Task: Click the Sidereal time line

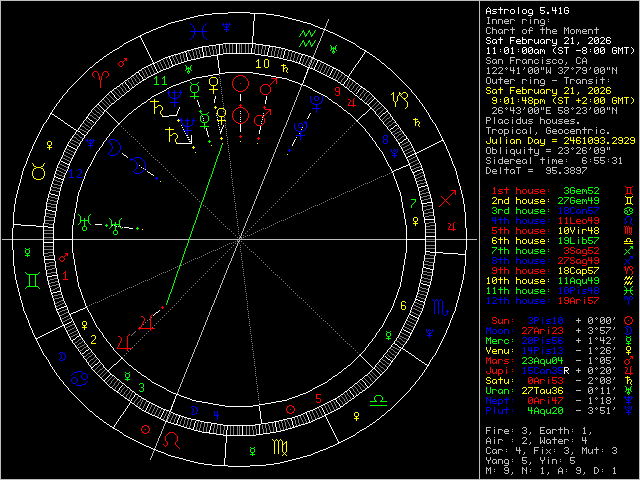Action: tap(554, 159)
